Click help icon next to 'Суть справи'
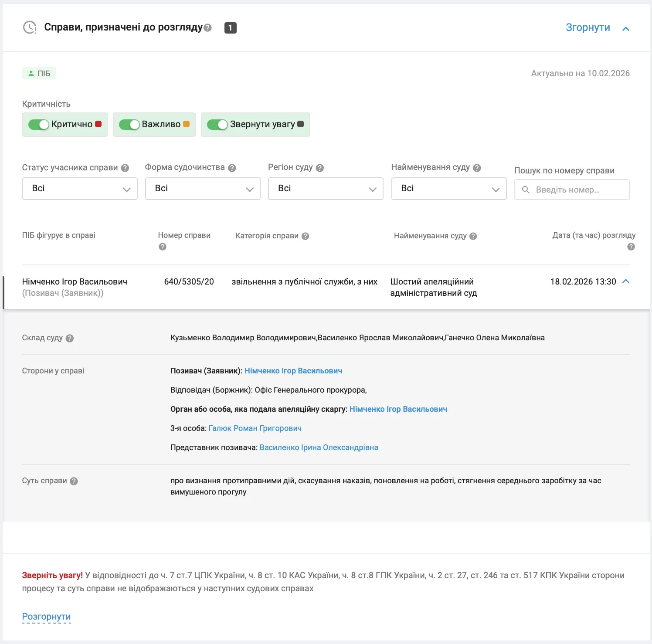This screenshot has width=652, height=644. (74, 481)
